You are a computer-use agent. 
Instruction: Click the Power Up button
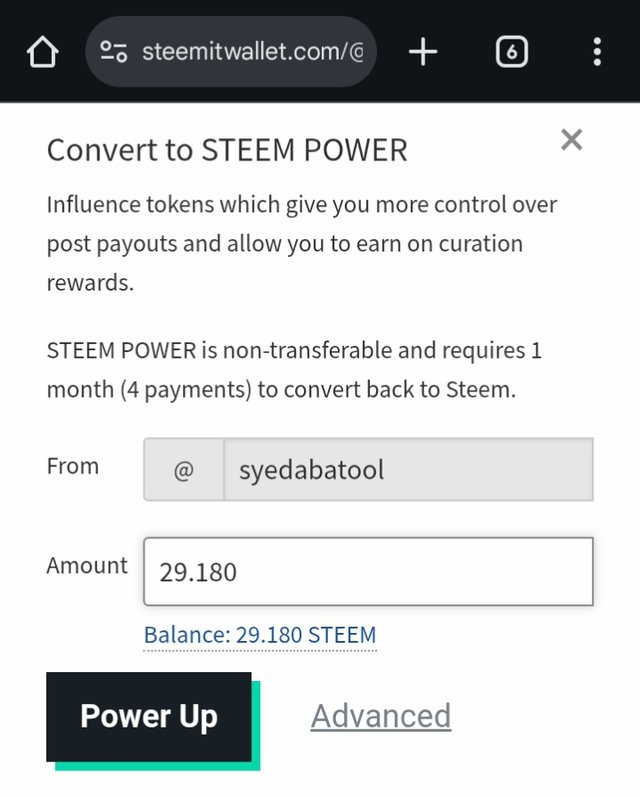[x=149, y=717]
